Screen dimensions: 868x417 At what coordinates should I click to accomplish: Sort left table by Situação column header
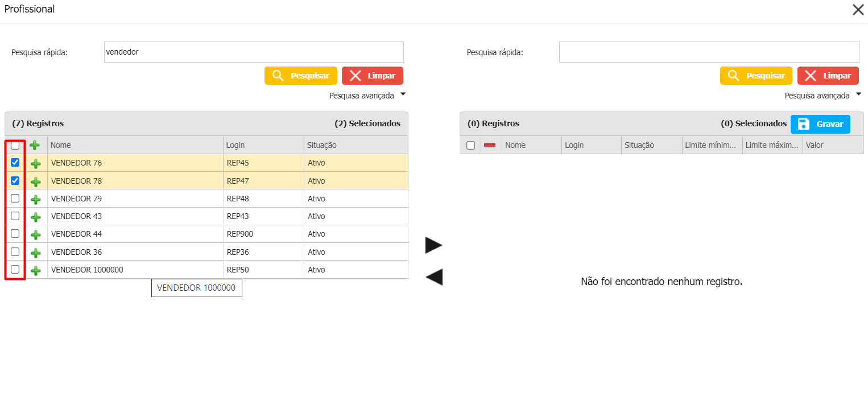tap(356, 145)
